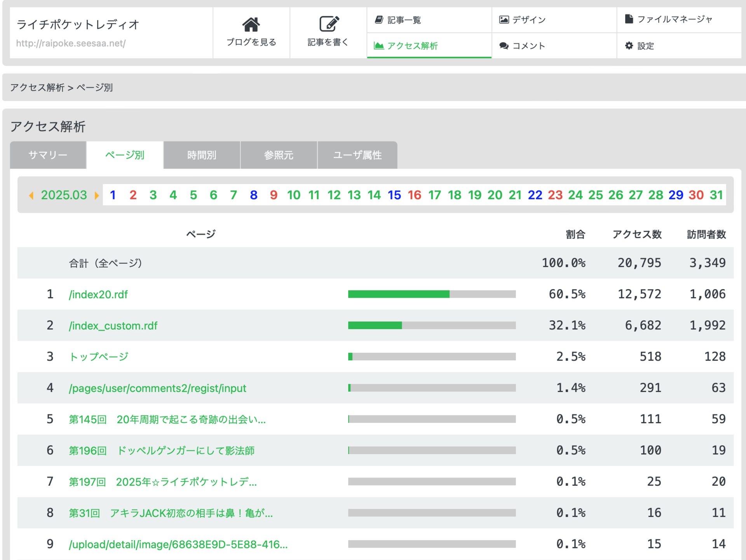Image resolution: width=746 pixels, height=560 pixels.
Task: Select day 8 in the date bar
Action: [x=254, y=195]
